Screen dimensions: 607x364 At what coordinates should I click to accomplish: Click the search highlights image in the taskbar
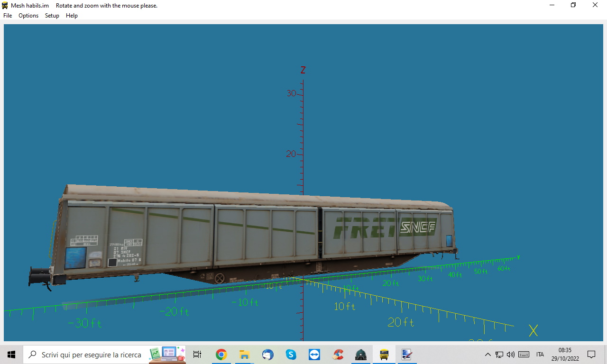click(167, 355)
